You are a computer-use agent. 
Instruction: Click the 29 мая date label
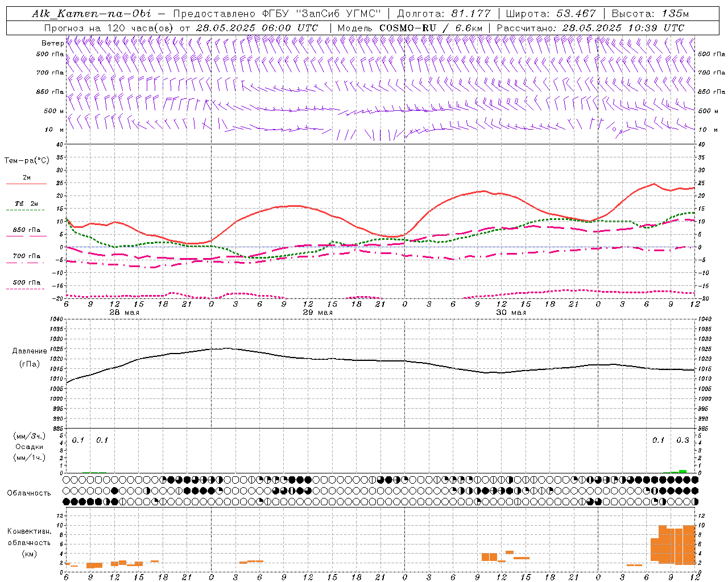pos(317,313)
